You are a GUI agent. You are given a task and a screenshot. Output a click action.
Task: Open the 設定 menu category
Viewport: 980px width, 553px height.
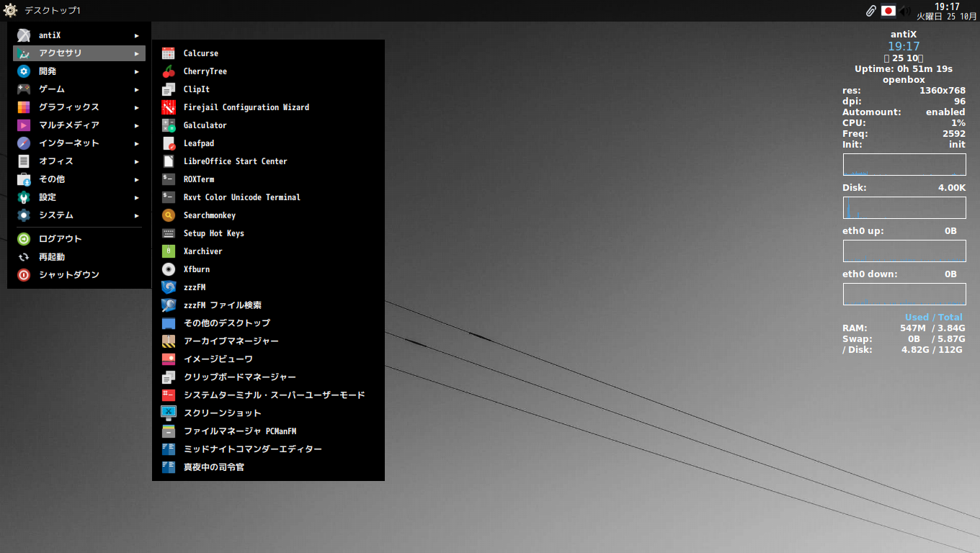pyautogui.click(x=79, y=197)
